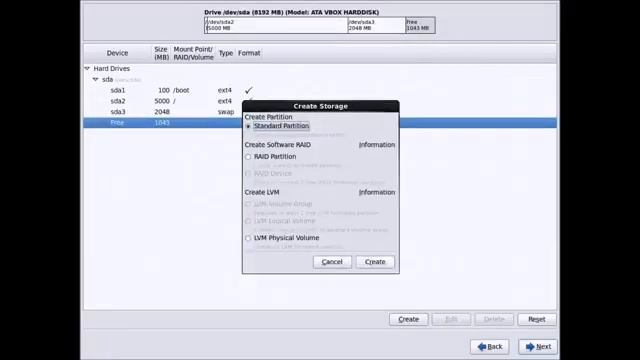The image size is (640, 360).
Task: Click the Mount Point/RAID/Volume column header
Action: [193, 53]
